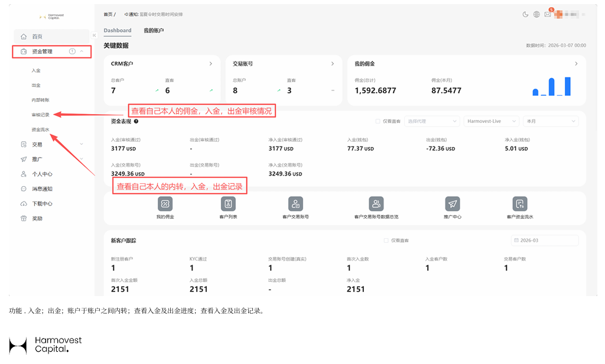This screenshot has height=364, width=605.
Task: Click the user avatar at top right
Action: click(x=558, y=14)
